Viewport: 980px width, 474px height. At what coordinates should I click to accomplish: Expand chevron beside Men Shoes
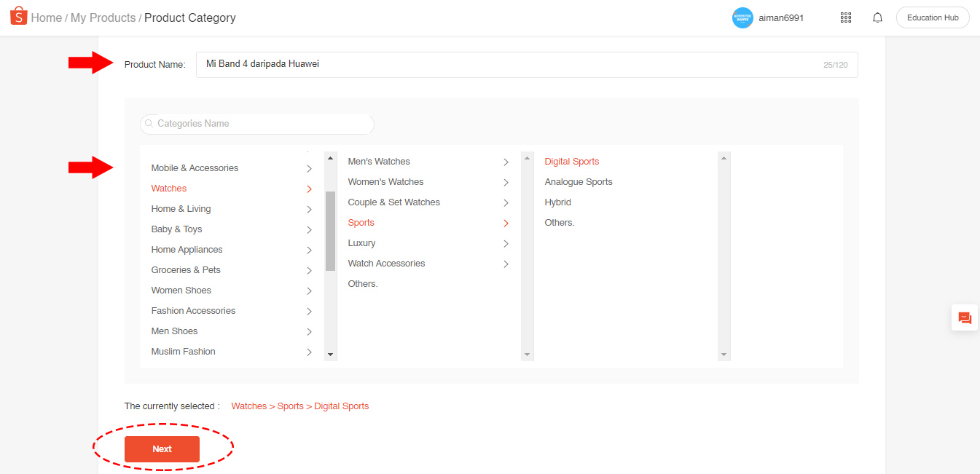click(x=309, y=332)
